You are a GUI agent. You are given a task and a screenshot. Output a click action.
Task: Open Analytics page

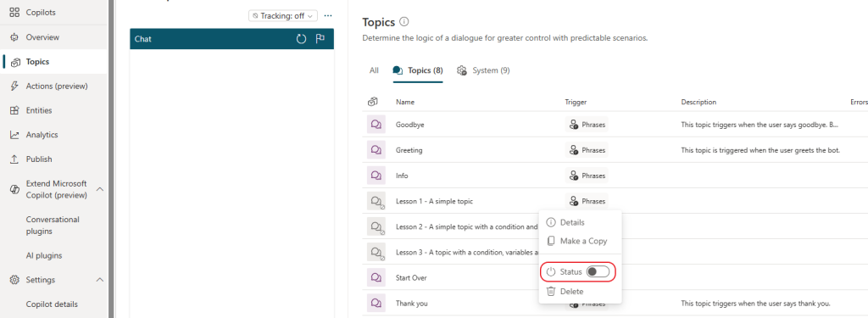coord(42,135)
